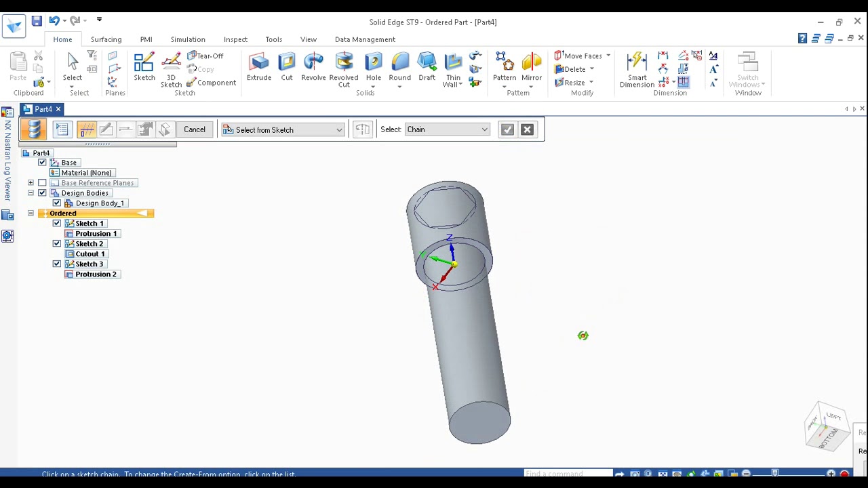Select the Extrude tool
Viewport: 868px width, 488px height.
point(259,66)
